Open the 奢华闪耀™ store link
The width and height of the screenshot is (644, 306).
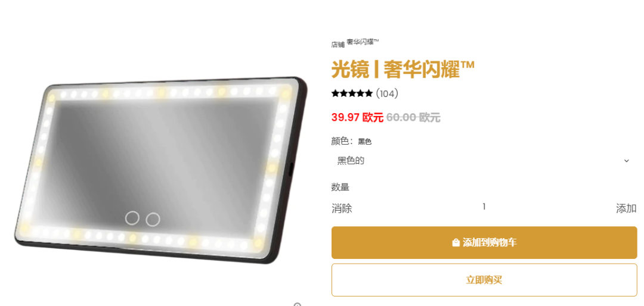363,42
